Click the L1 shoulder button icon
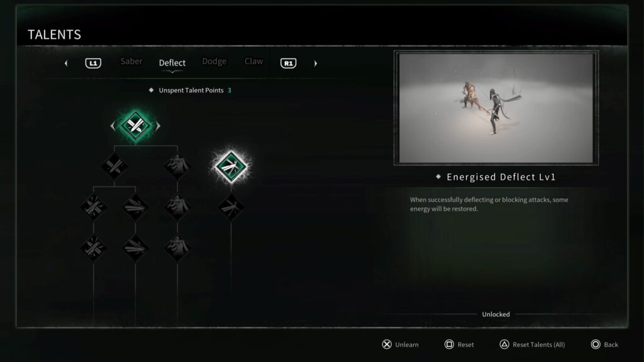644x362 pixels. coord(93,63)
